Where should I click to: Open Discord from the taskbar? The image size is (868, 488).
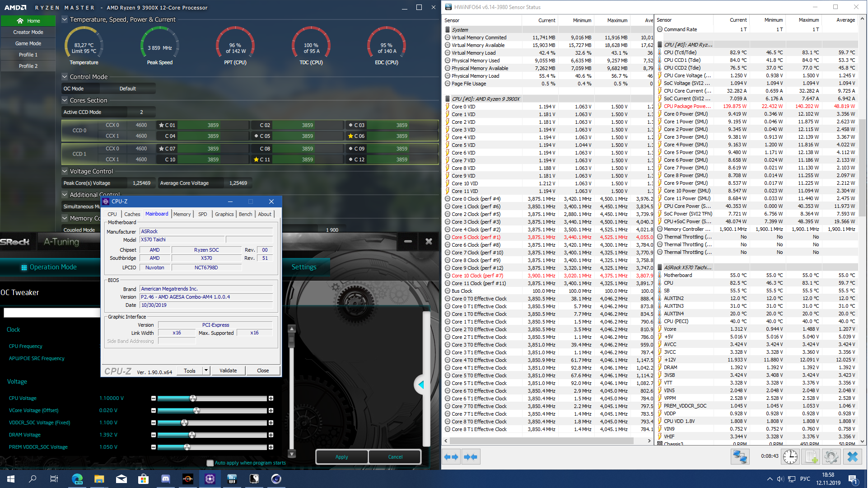[165, 479]
